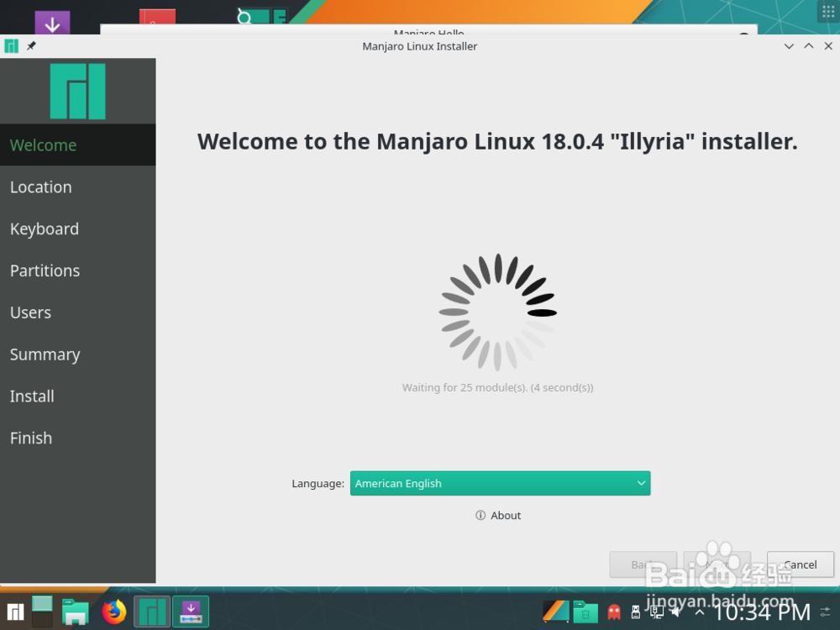Switch to installer task with download icon
The width and height of the screenshot is (840, 630).
(x=191, y=612)
